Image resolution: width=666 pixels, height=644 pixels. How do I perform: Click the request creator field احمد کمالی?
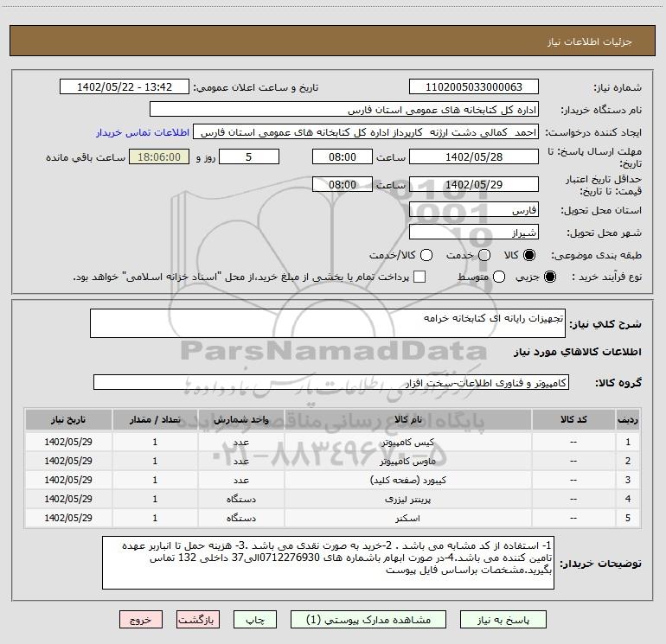[x=366, y=132]
